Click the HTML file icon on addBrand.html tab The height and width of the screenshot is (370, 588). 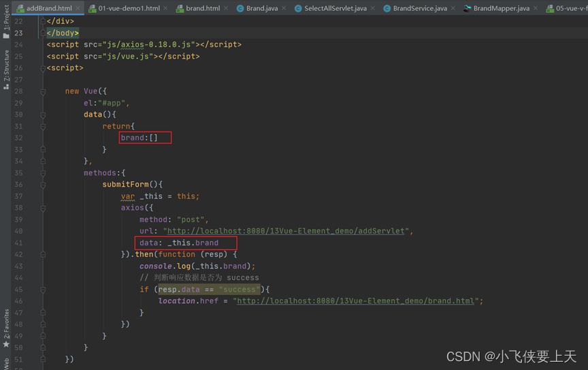[x=20, y=8]
